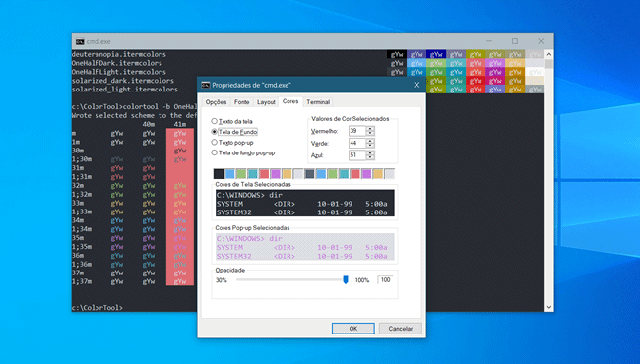
Task: Click the cmd.exe window title text
Action: (98, 41)
